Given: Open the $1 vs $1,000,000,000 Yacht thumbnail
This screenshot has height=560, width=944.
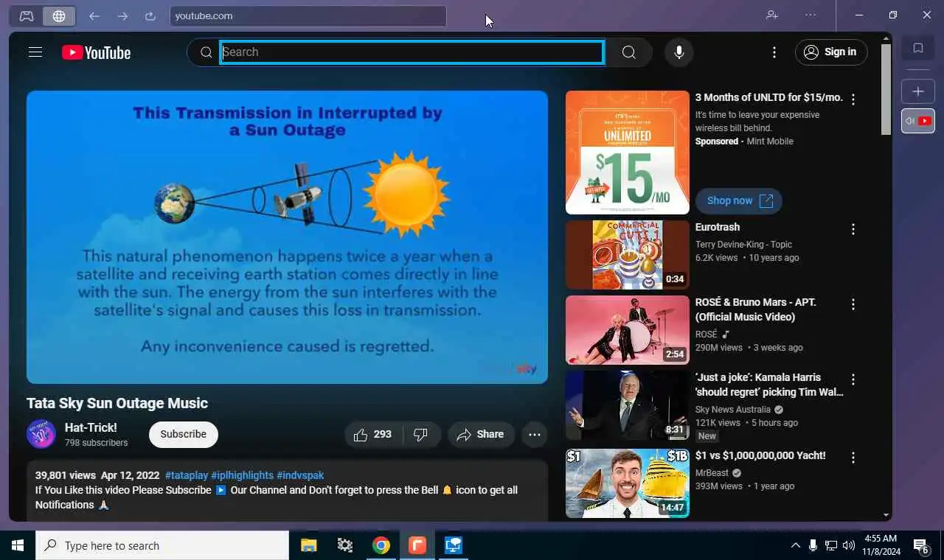Looking at the screenshot, I should click(x=628, y=483).
